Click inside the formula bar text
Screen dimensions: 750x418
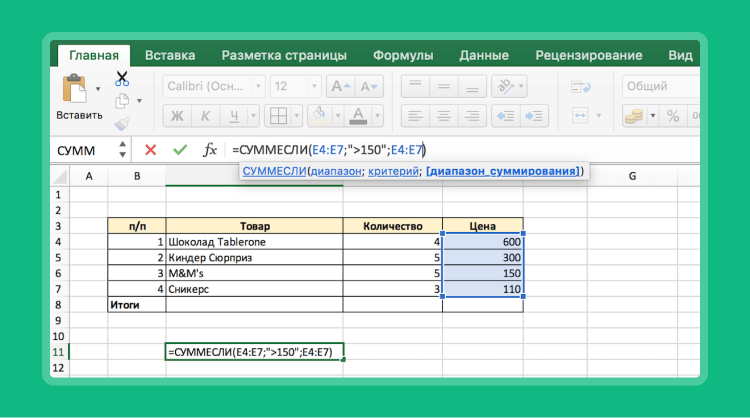click(329, 150)
